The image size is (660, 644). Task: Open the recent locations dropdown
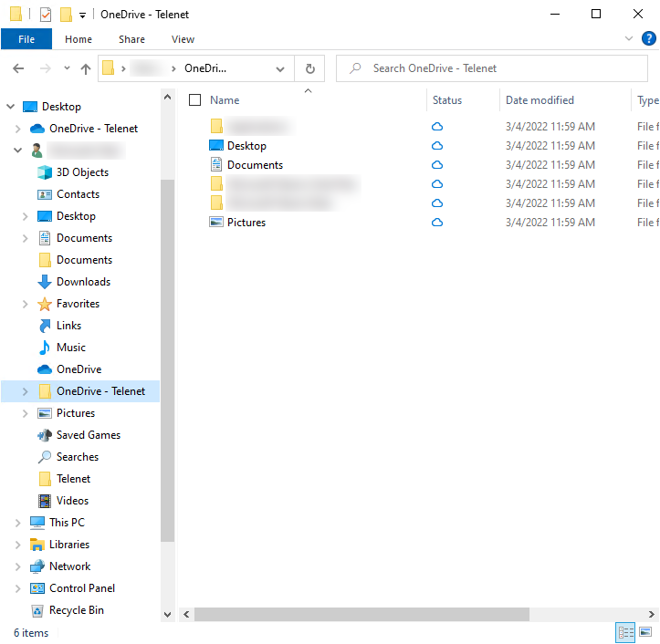click(x=67, y=68)
